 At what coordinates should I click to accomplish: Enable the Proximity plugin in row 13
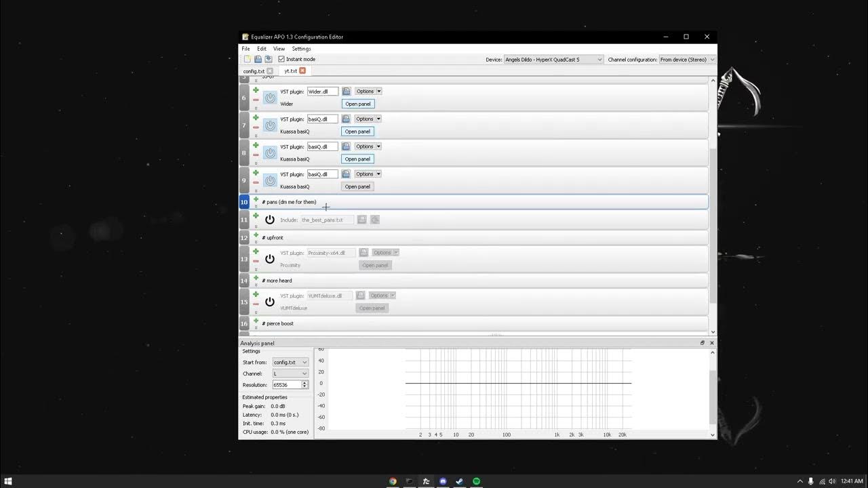tap(270, 259)
